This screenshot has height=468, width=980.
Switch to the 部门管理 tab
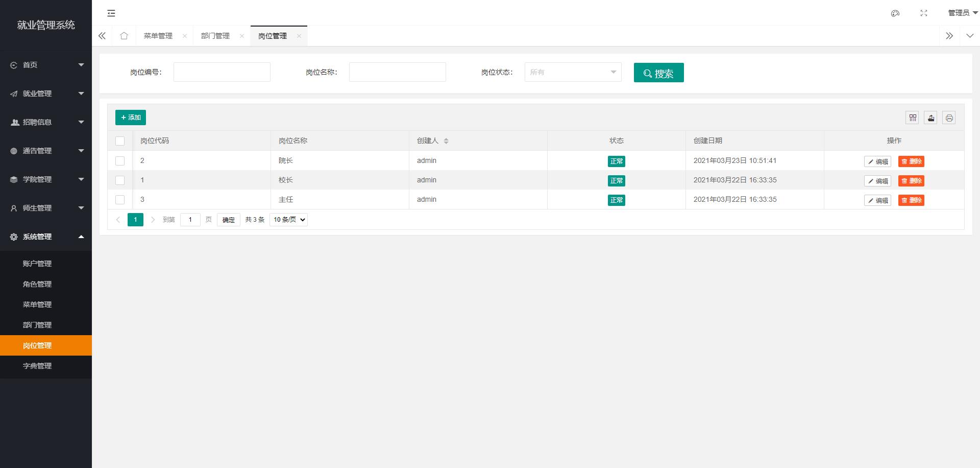coord(215,36)
